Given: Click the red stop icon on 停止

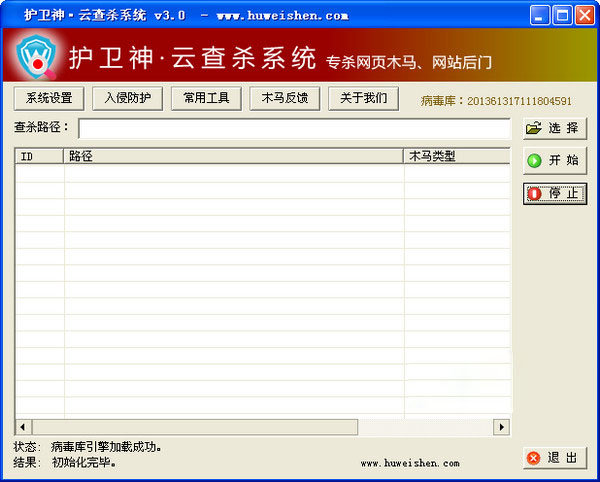Looking at the screenshot, I should 535,194.
